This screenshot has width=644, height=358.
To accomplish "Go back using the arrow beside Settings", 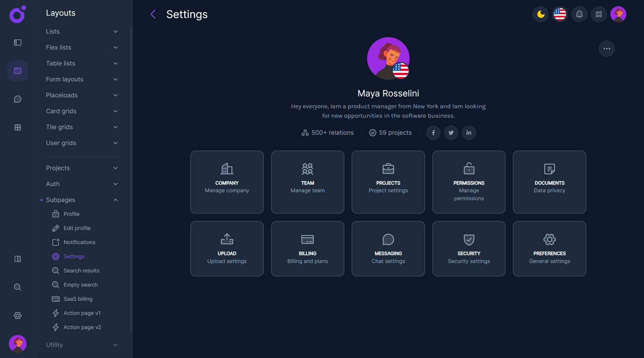I will (x=153, y=14).
